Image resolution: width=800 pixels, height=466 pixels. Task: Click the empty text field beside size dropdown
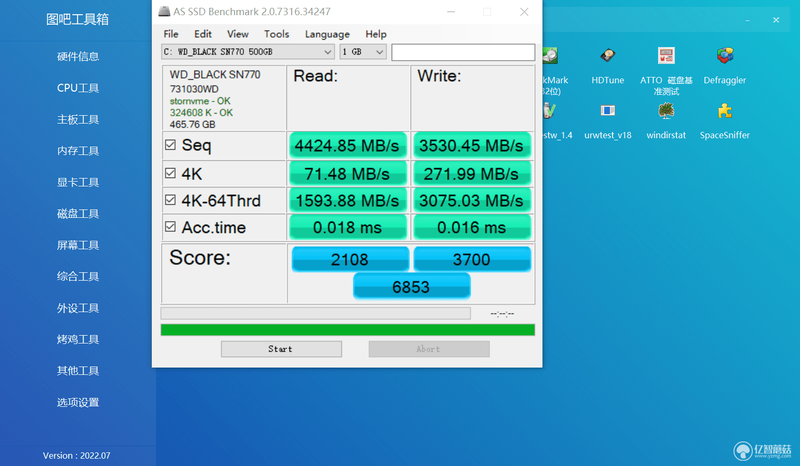click(x=463, y=52)
